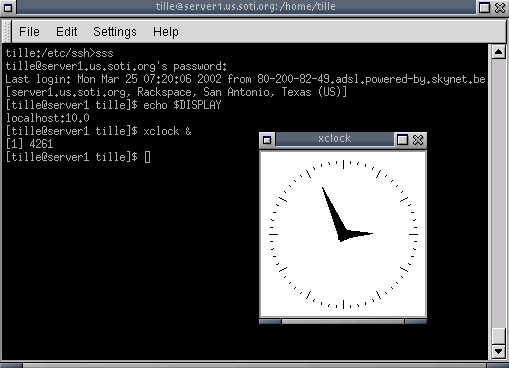Click the terminal window menu icon

(8, 7)
